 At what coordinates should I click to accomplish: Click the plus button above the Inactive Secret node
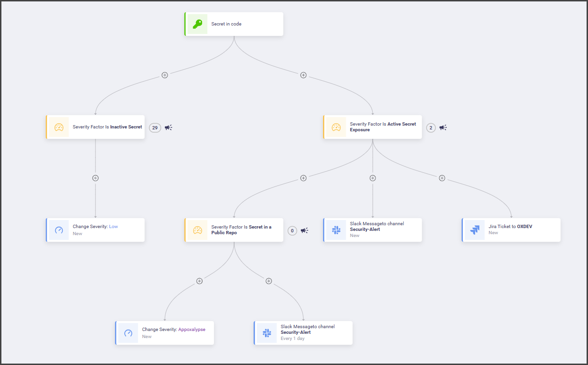point(165,75)
